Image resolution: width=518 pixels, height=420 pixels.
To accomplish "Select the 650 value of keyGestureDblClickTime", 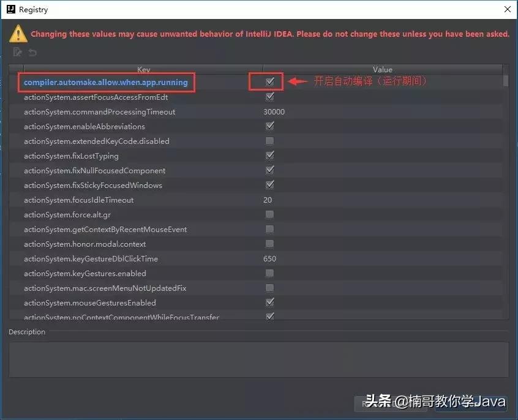I will (269, 258).
